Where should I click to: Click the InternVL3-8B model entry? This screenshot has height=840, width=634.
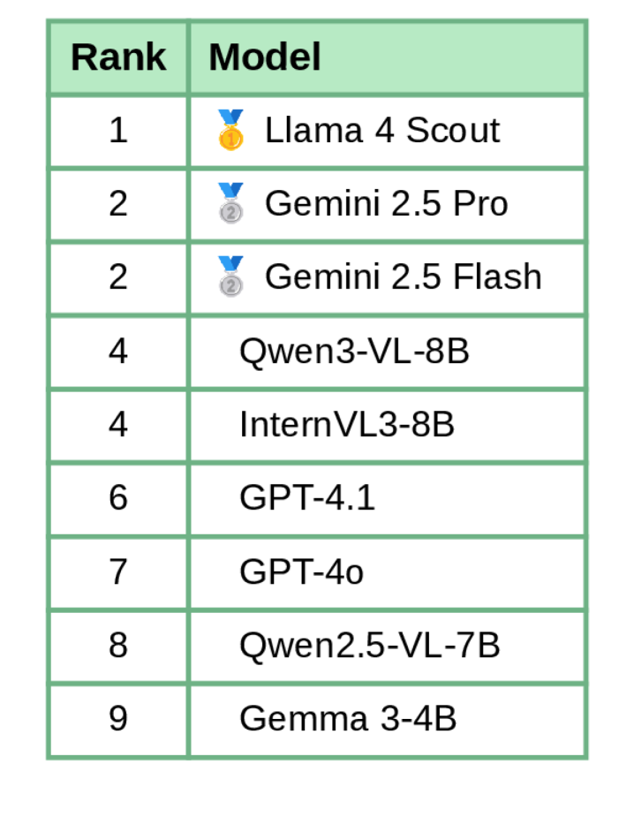coord(347,425)
